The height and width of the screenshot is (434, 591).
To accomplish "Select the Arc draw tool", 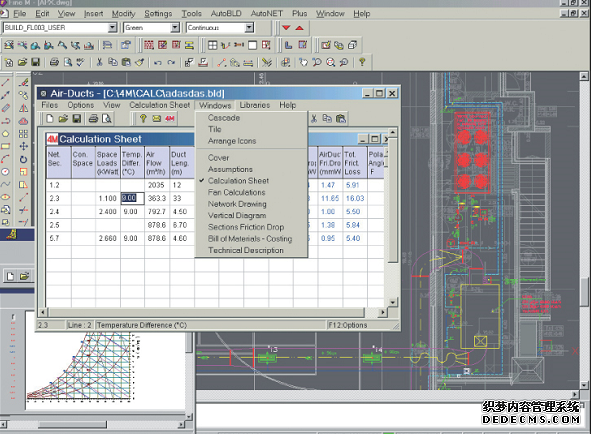I will pyautogui.click(x=5, y=159).
